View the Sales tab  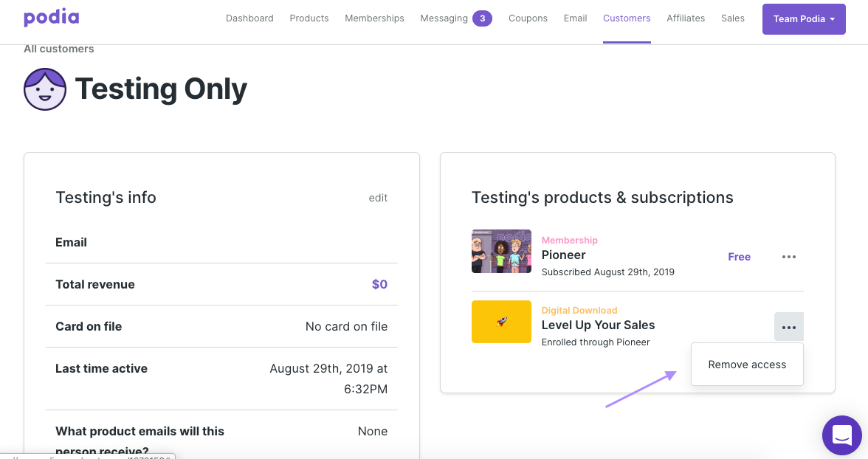coord(732,18)
